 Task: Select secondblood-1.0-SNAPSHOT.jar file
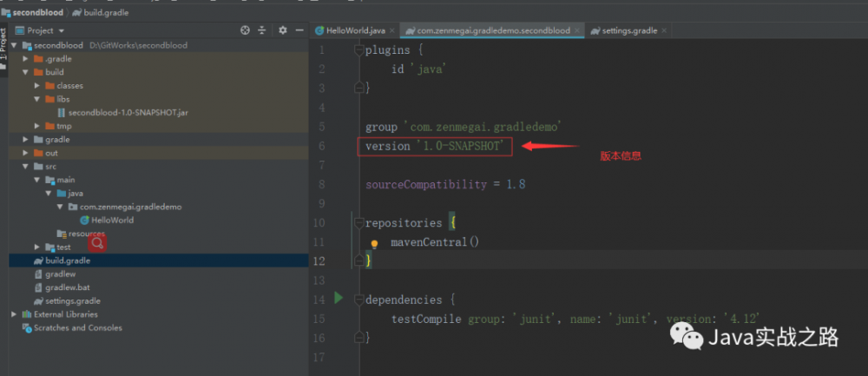128,112
